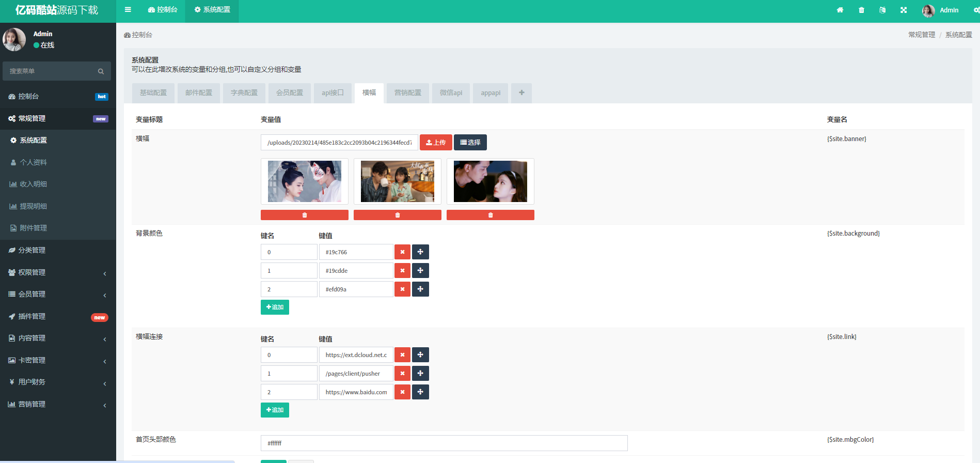Click plus tab to add config group
The height and width of the screenshot is (463, 980).
pyautogui.click(x=521, y=93)
